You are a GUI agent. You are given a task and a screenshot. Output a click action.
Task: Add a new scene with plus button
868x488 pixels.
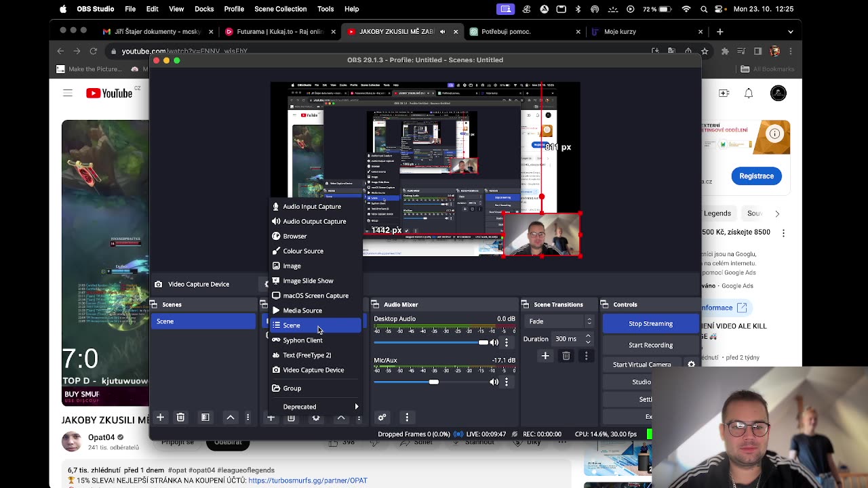[161, 418]
